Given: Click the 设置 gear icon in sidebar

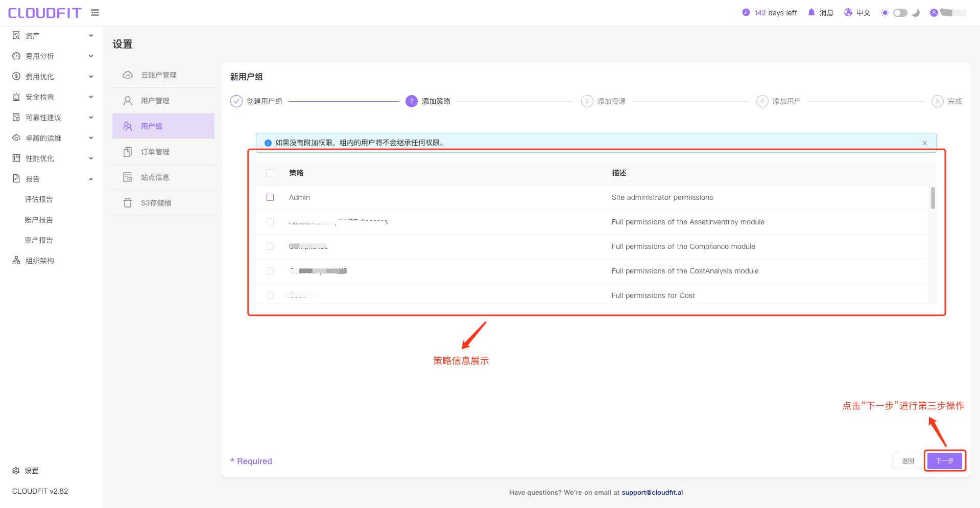Looking at the screenshot, I should pyautogui.click(x=16, y=471).
